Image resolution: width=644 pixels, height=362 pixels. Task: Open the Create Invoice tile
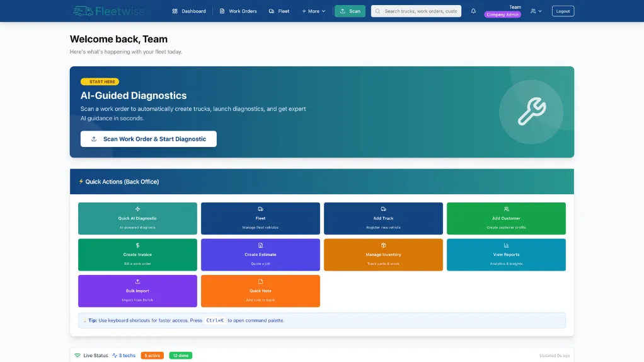137,255
